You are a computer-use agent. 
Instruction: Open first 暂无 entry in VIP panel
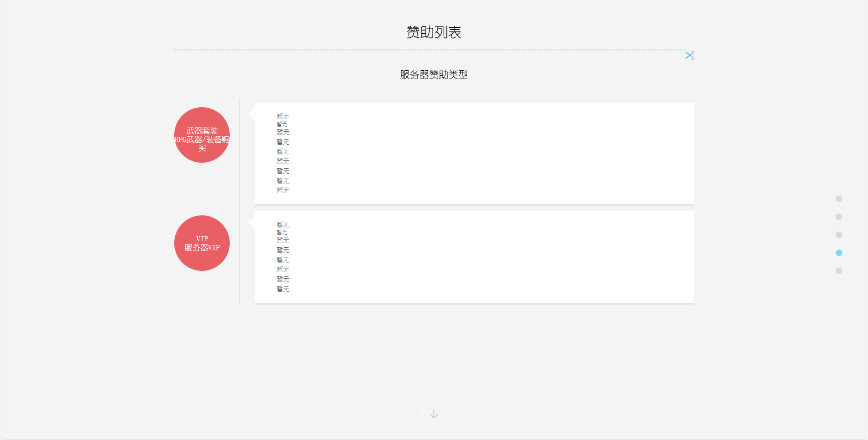283,225
